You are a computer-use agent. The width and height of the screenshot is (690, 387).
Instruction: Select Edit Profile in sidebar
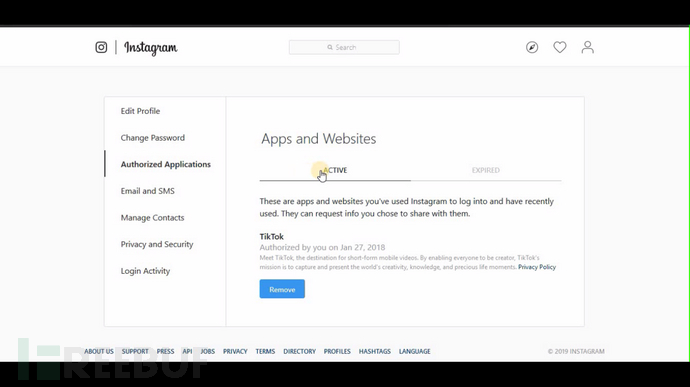140,111
